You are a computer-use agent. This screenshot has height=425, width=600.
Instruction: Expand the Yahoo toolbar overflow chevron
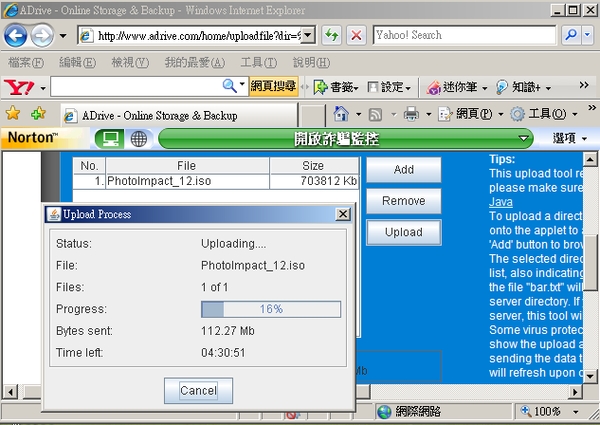(584, 85)
